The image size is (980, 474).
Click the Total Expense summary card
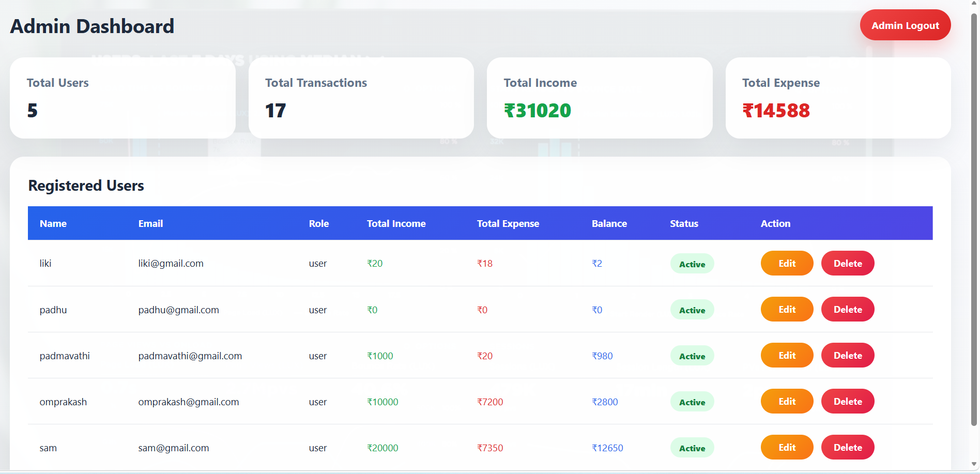click(x=838, y=98)
